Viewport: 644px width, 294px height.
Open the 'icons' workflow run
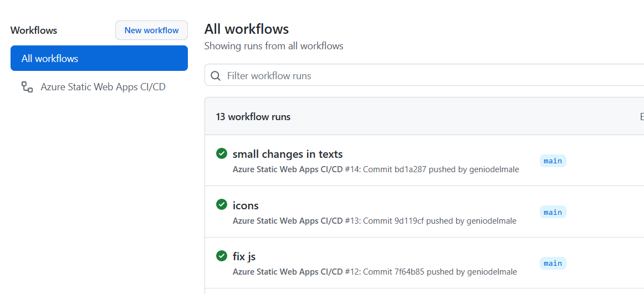(x=246, y=205)
